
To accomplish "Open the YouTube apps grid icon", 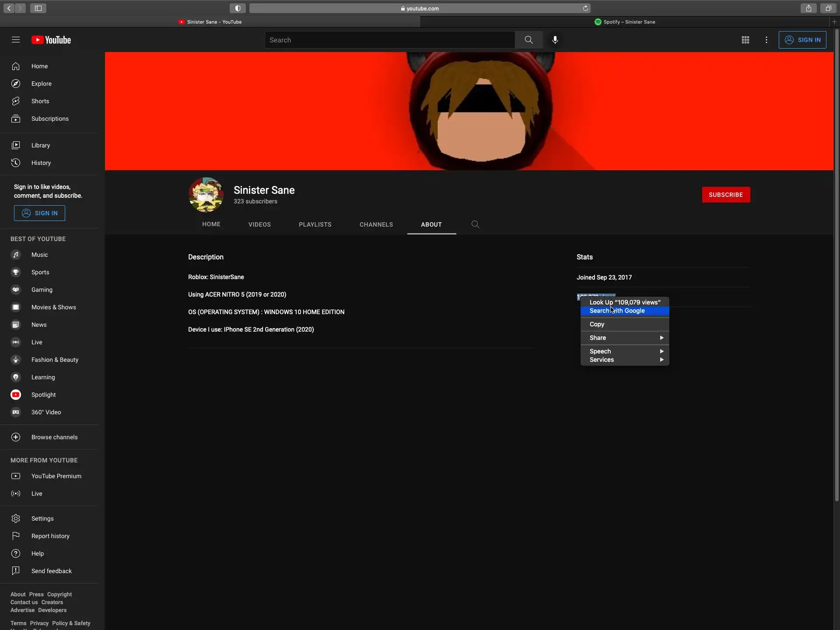I will 745,40.
